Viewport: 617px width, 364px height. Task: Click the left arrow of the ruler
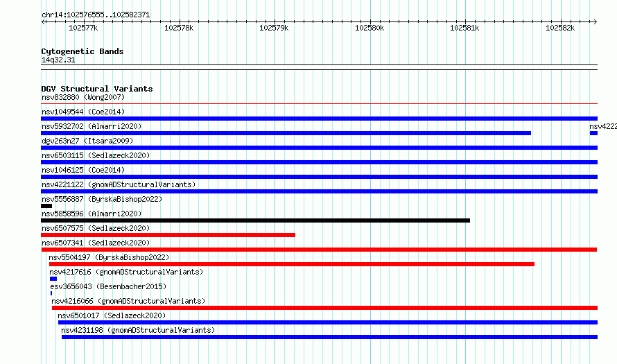[x=43, y=21]
